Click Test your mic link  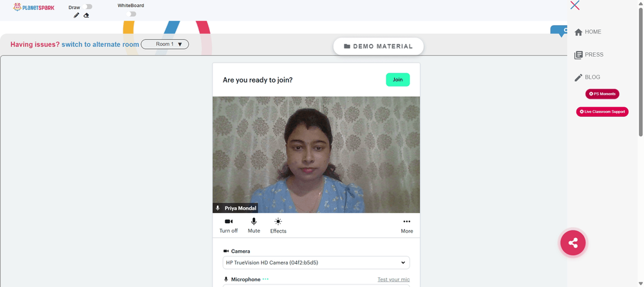coord(393,280)
